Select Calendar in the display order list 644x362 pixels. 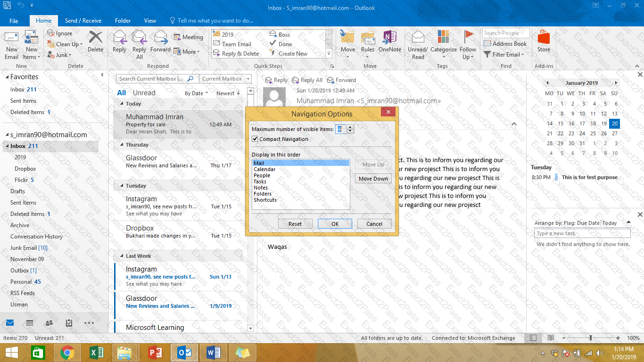pyautogui.click(x=264, y=169)
